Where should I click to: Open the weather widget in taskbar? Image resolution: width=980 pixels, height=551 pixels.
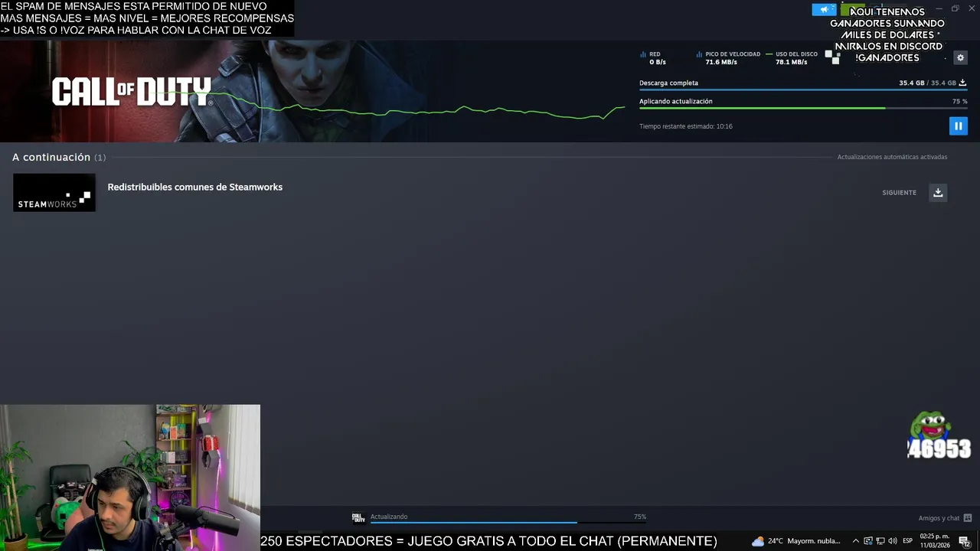(796, 541)
